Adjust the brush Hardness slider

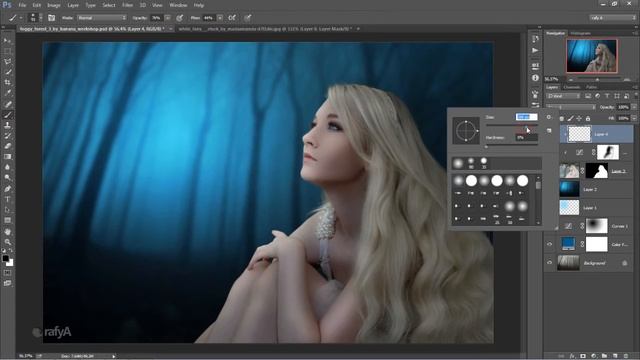(x=512, y=146)
